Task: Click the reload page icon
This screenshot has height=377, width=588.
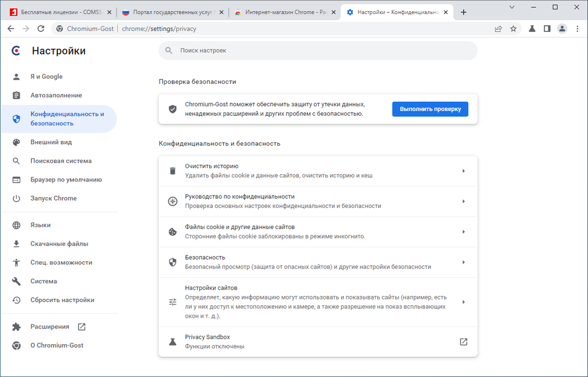Action: [x=41, y=28]
